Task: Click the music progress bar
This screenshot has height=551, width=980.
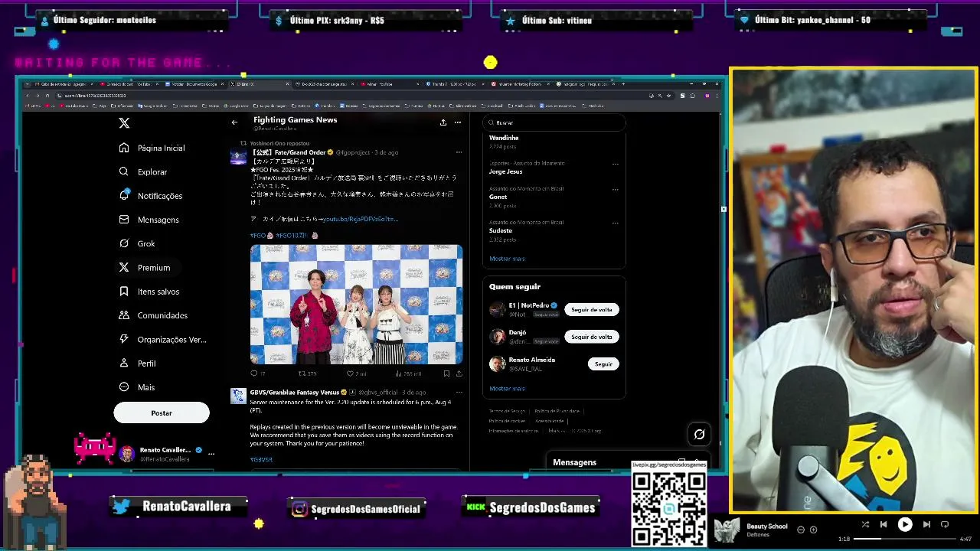Action: [904, 539]
